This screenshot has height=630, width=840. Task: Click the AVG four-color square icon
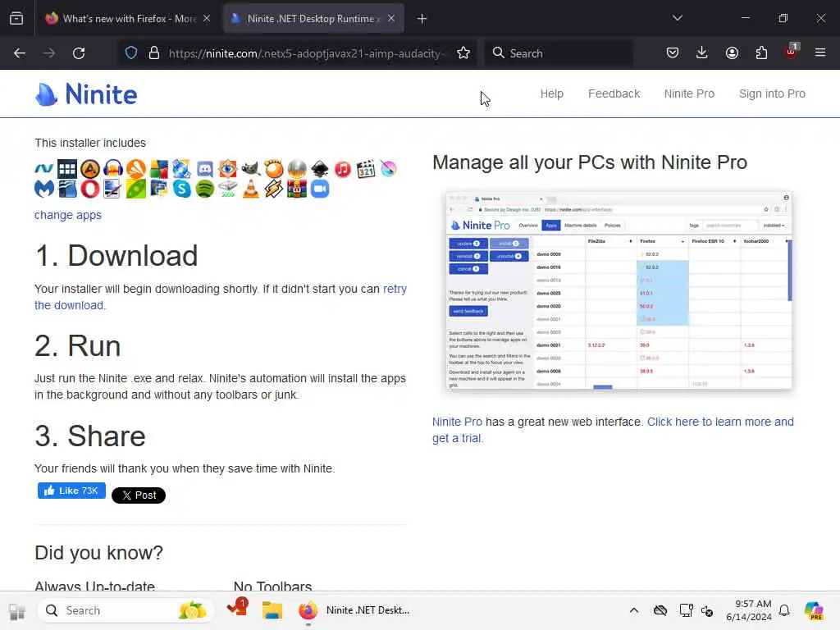coord(158,169)
